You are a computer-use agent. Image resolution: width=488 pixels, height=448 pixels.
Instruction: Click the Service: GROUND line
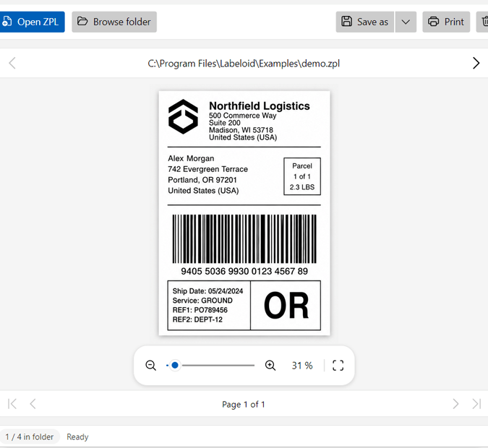[202, 300]
